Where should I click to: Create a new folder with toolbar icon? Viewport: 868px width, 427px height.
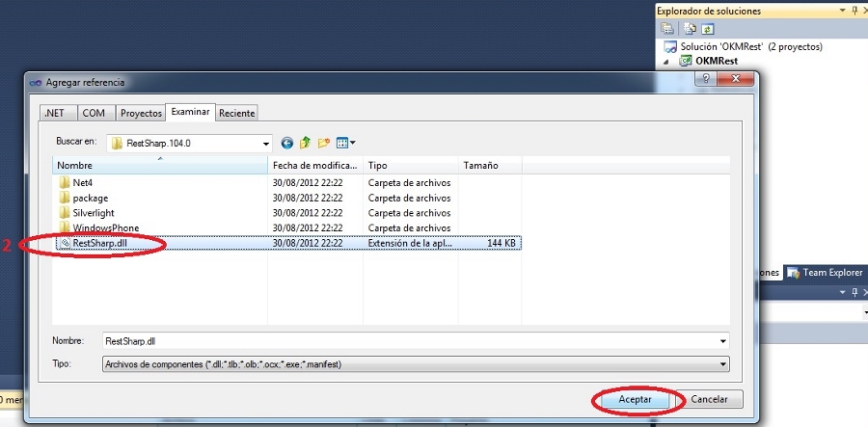tap(324, 143)
